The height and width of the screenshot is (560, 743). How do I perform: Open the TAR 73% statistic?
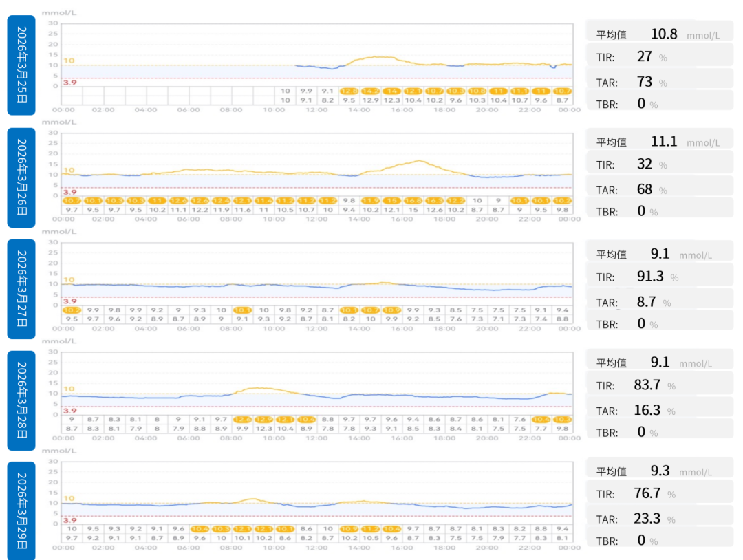pos(659,82)
